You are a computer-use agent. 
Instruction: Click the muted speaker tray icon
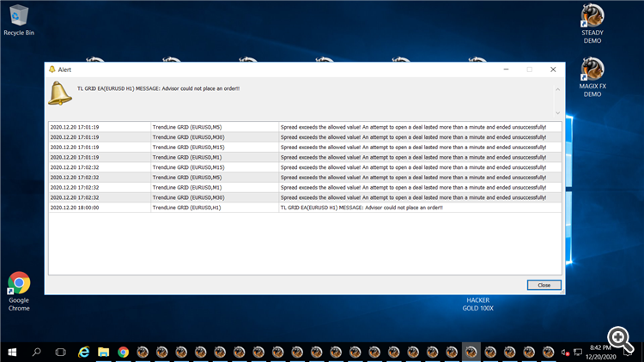coord(565,353)
